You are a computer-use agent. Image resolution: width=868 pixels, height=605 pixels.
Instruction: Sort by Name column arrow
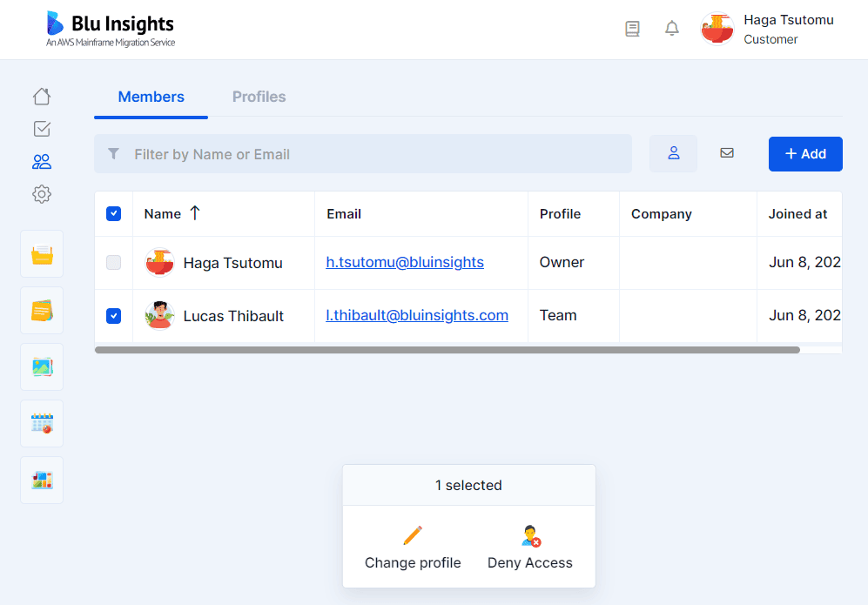pyautogui.click(x=195, y=213)
